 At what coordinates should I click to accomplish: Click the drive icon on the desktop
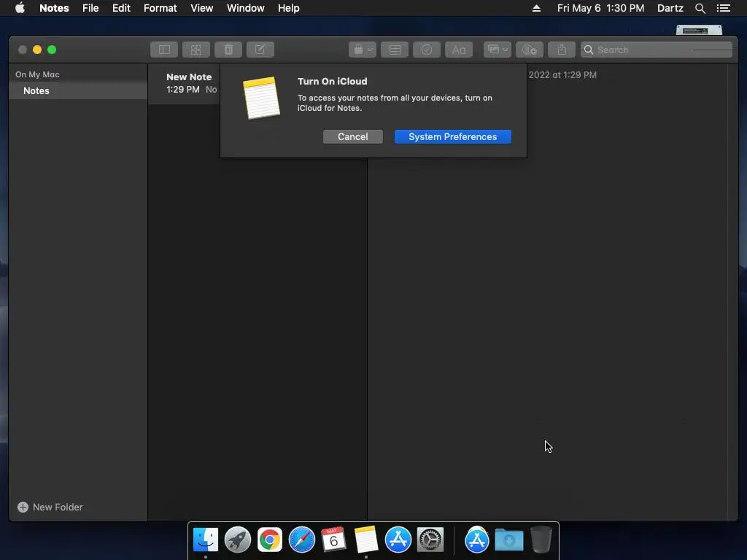point(699,30)
